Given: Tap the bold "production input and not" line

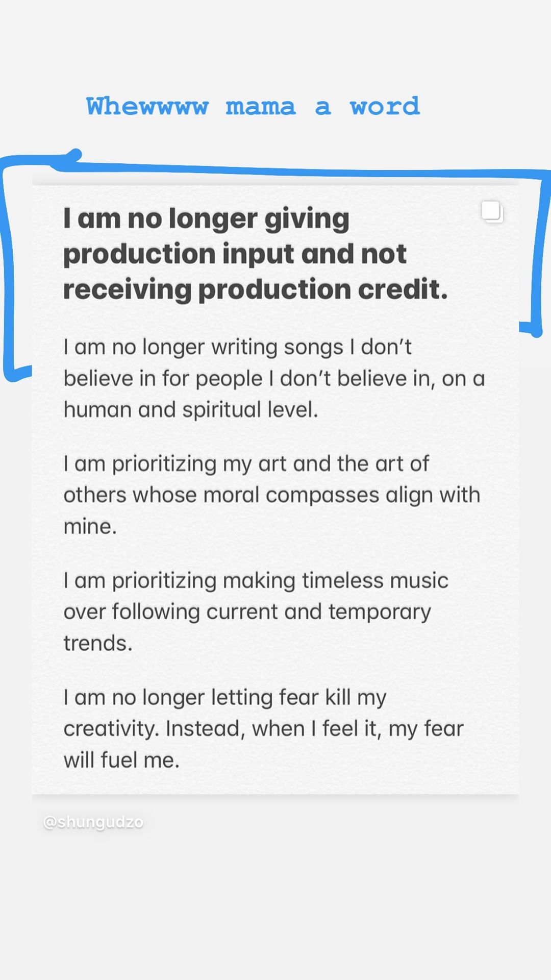Looking at the screenshot, I should coord(235,254).
